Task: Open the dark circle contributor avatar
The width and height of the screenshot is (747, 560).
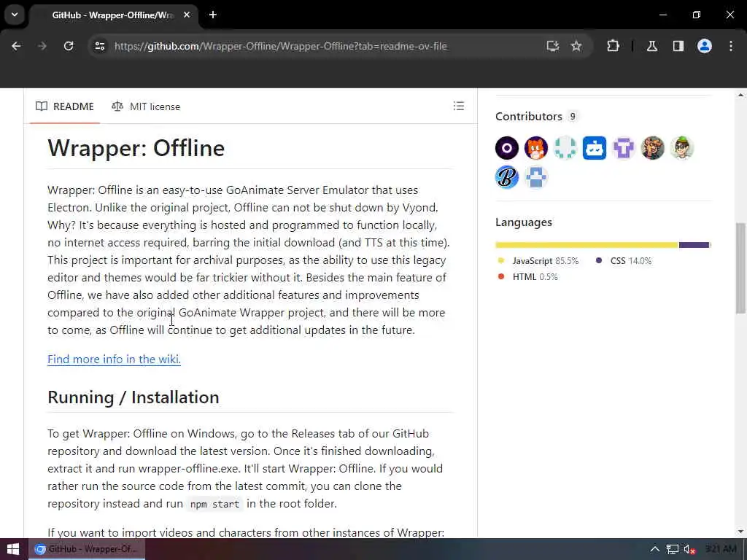Action: 507,148
